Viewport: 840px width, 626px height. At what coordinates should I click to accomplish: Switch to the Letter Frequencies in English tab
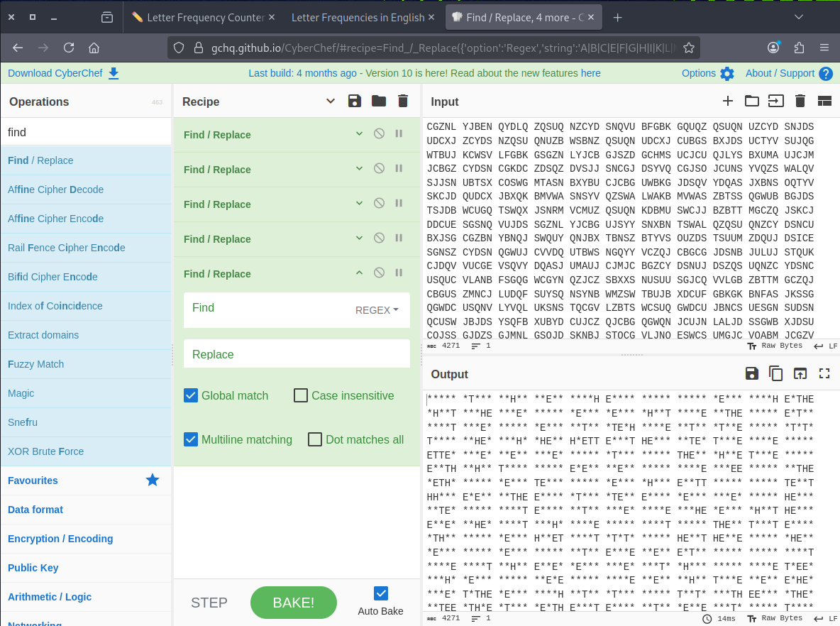coord(358,17)
